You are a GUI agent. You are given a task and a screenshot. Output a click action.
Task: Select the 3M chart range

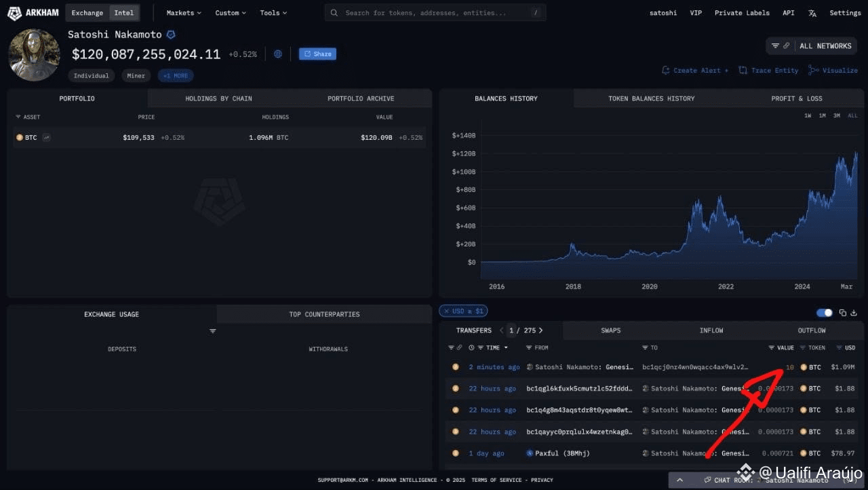tap(837, 116)
